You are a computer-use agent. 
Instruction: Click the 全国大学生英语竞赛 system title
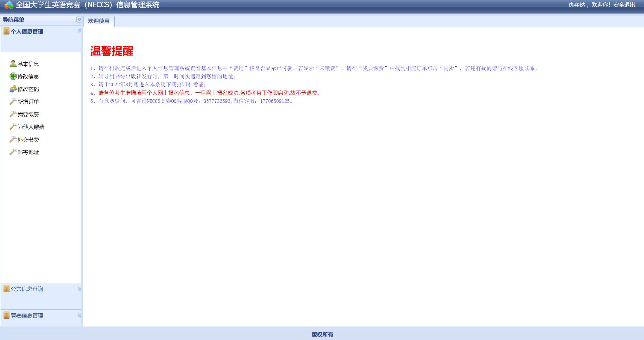87,5
